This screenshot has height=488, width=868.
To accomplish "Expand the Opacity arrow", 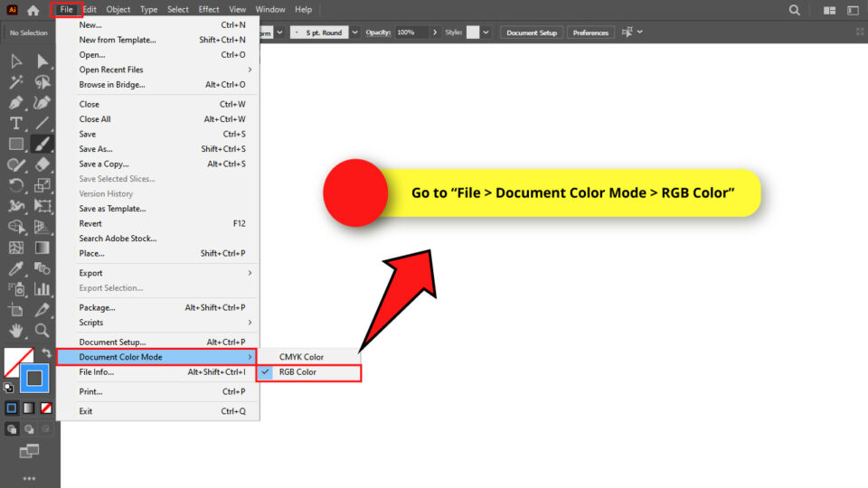I will point(435,33).
